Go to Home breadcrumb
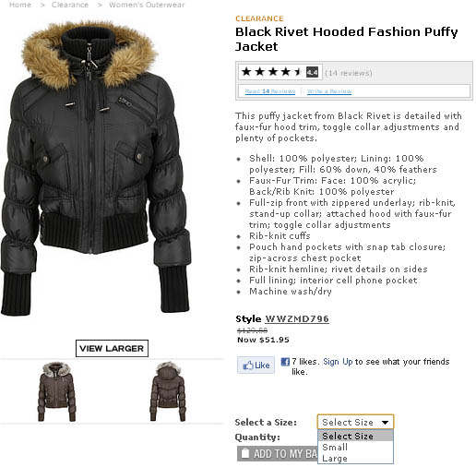This screenshot has height=467, width=476. (x=20, y=5)
